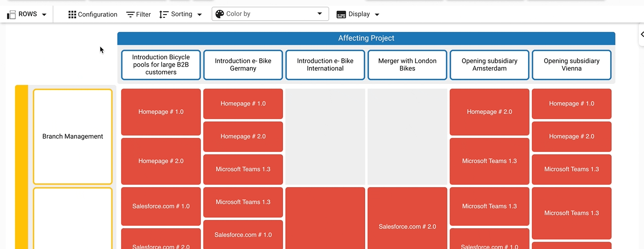This screenshot has height=249, width=644.
Task: Open the Sorting dropdown arrow
Action: (199, 15)
